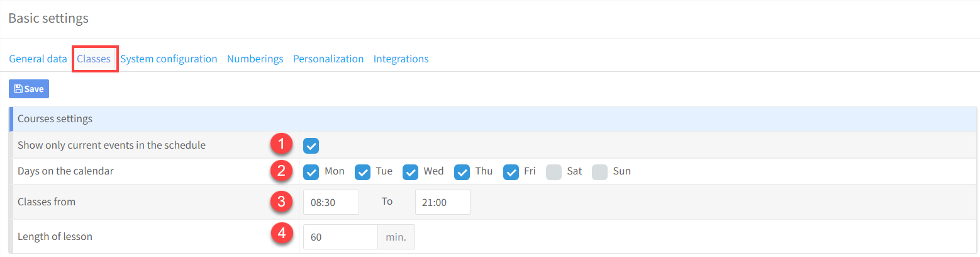980x257 pixels.
Task: Enable the Sun day checkbox
Action: (x=600, y=172)
